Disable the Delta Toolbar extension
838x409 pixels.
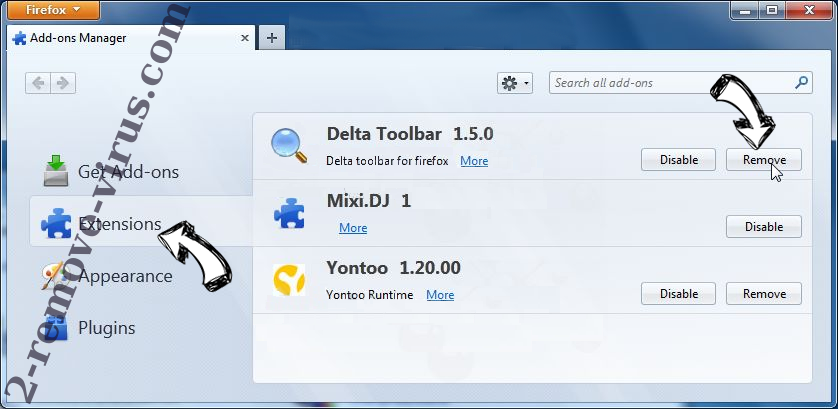[x=678, y=160]
